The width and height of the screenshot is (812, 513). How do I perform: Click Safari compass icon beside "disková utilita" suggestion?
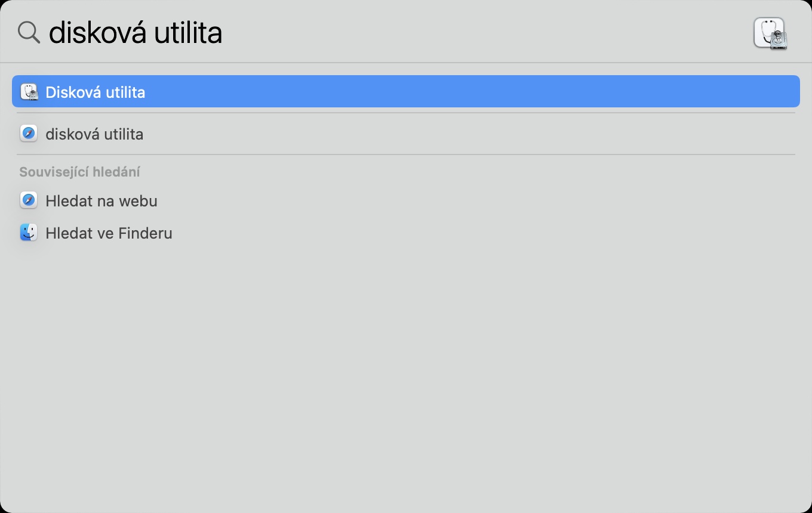(x=29, y=134)
